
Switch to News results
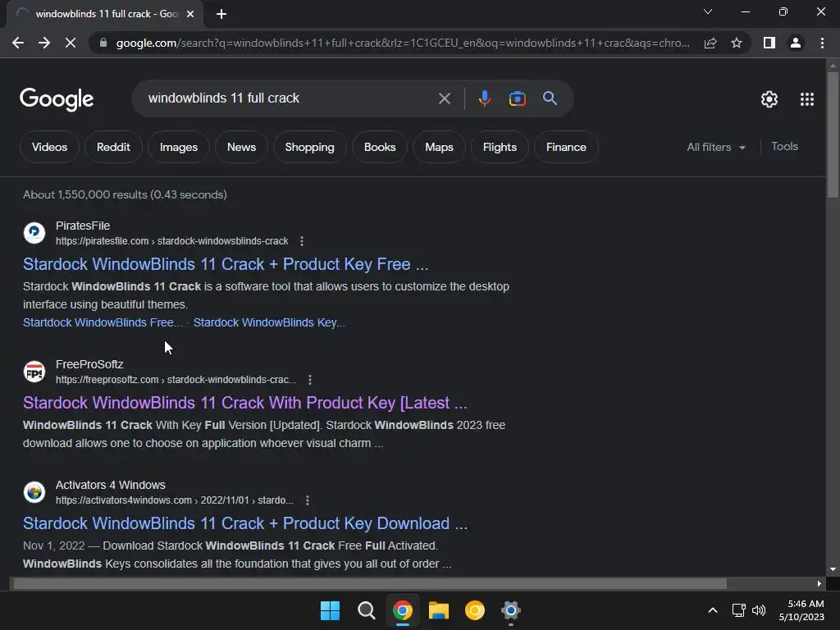[x=242, y=147]
